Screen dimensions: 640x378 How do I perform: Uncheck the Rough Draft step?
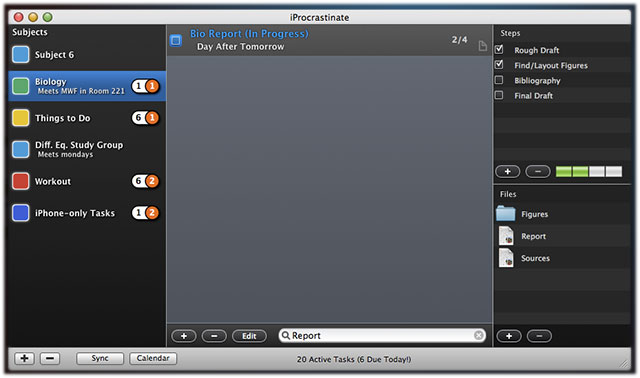[x=499, y=49]
